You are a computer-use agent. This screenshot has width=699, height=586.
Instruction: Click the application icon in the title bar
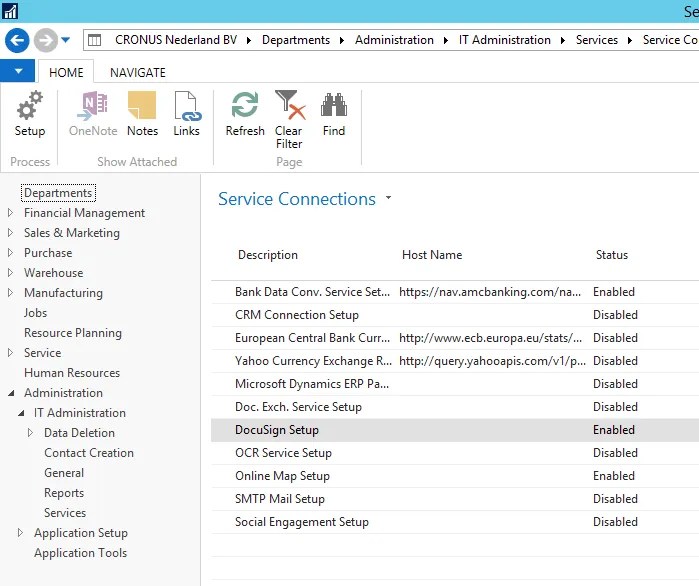[10, 11]
